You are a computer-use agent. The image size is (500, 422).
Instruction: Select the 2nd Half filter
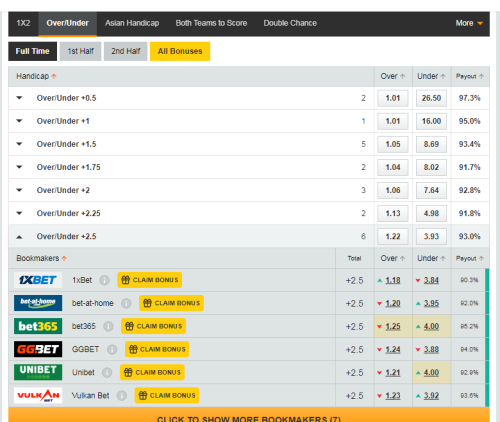coord(126,51)
